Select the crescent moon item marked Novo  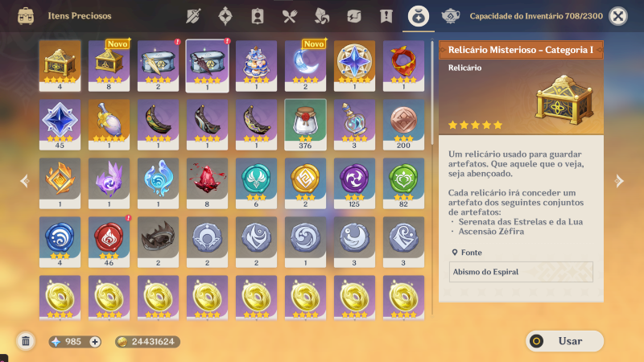click(305, 66)
